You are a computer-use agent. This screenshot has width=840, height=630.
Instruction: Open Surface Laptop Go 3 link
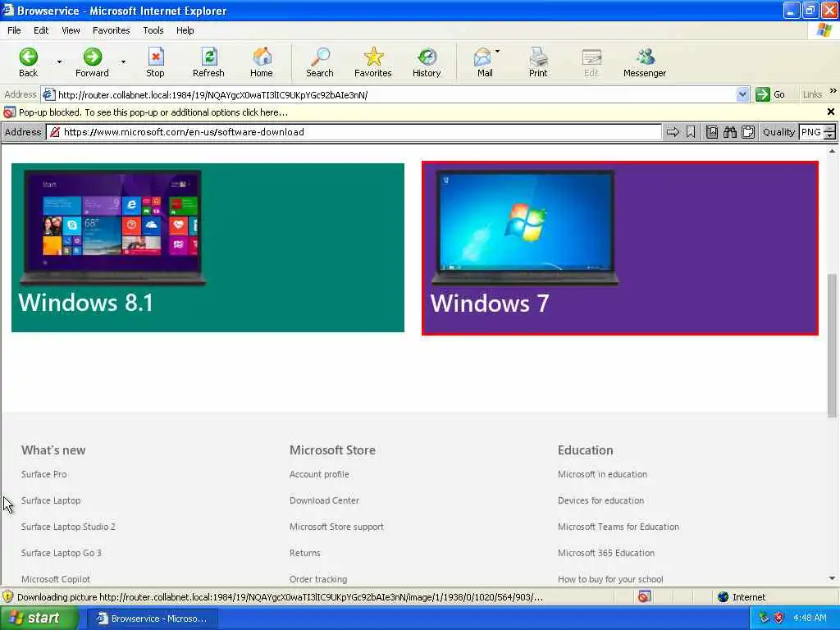click(x=61, y=553)
